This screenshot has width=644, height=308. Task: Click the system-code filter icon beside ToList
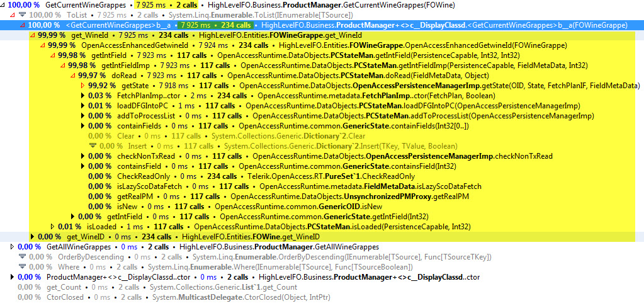coord(22,15)
